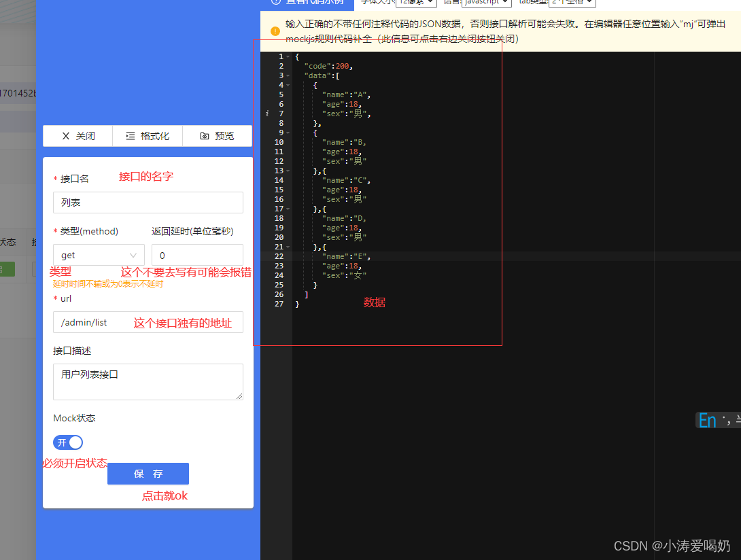Screen dimensions: 741x560
Task: Open the 类型(method) dropdown showing get
Action: pos(98,255)
